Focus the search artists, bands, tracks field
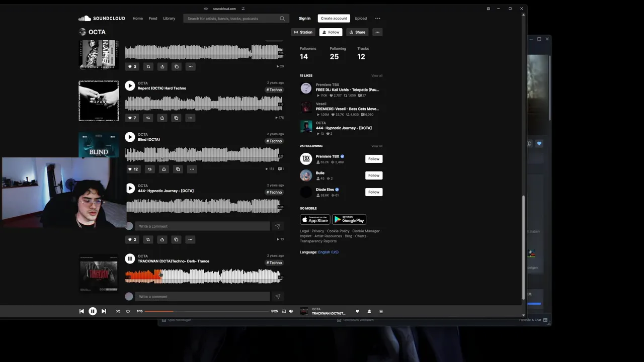The image size is (644, 362). [236, 19]
